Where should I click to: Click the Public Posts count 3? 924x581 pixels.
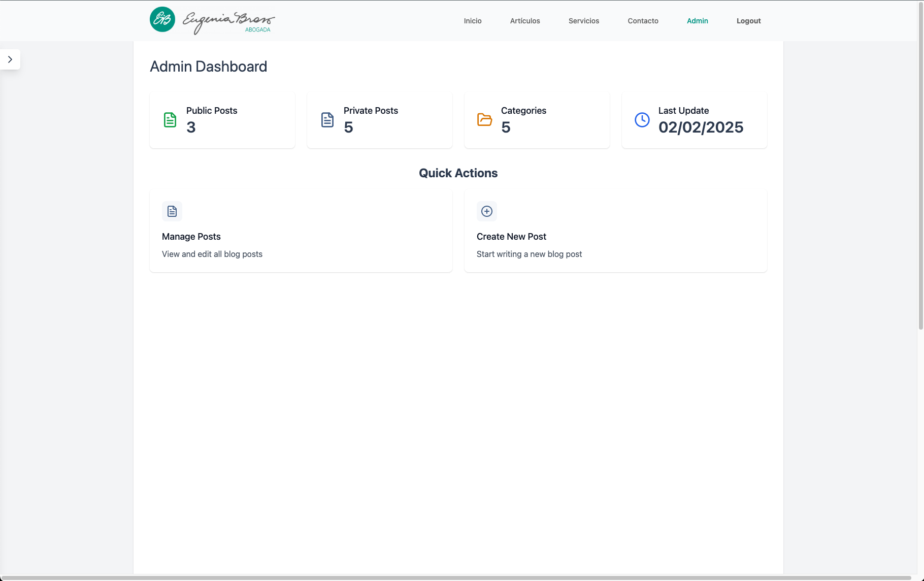click(x=191, y=127)
